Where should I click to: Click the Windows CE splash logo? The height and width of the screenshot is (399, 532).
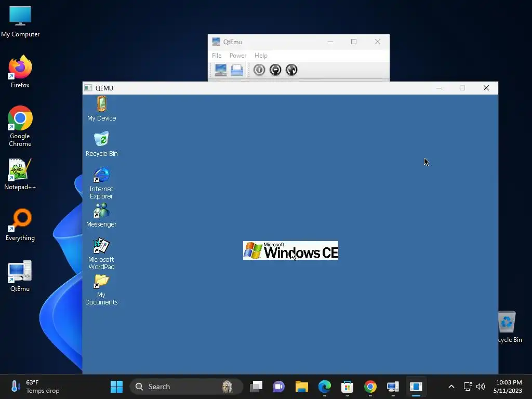(290, 250)
